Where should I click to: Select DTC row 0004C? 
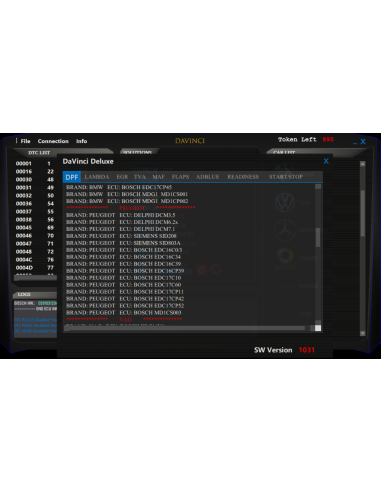pyautogui.click(x=35, y=260)
